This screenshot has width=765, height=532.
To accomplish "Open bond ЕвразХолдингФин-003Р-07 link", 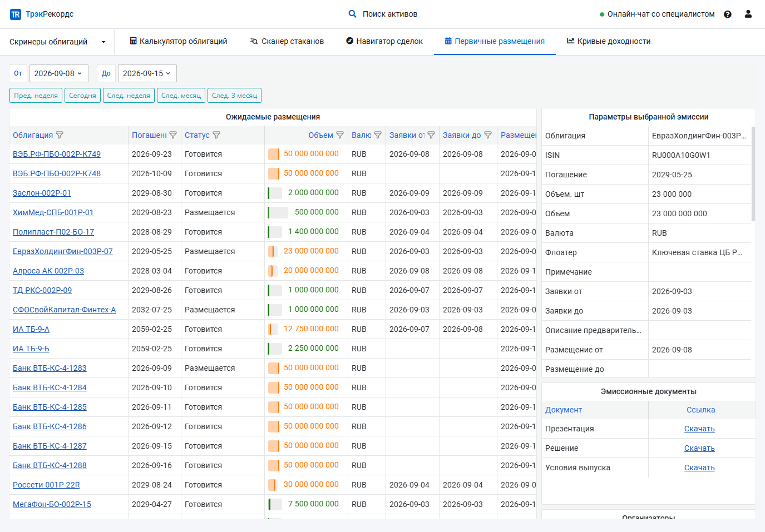I will click(63, 251).
